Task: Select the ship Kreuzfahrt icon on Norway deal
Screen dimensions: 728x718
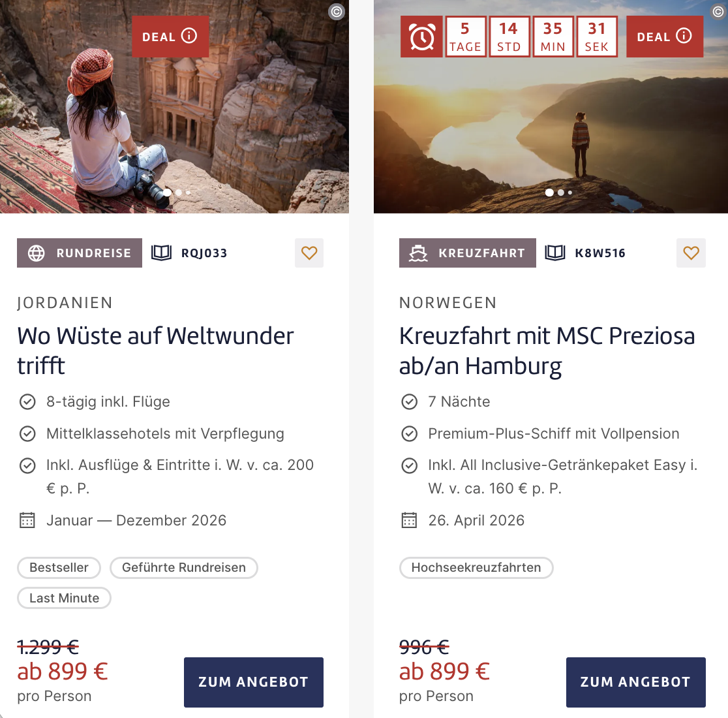Action: click(418, 253)
